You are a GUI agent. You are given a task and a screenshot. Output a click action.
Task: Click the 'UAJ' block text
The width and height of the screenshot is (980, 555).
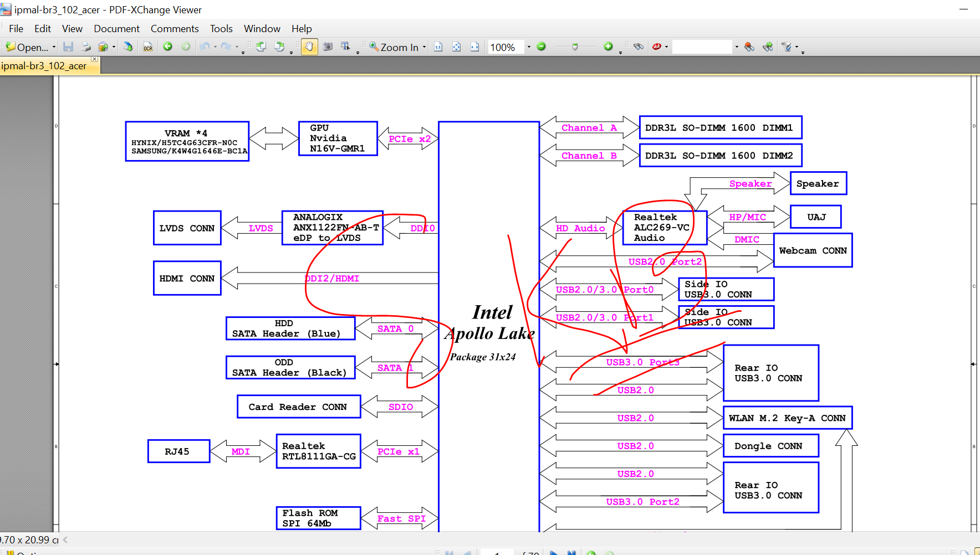[x=816, y=217]
